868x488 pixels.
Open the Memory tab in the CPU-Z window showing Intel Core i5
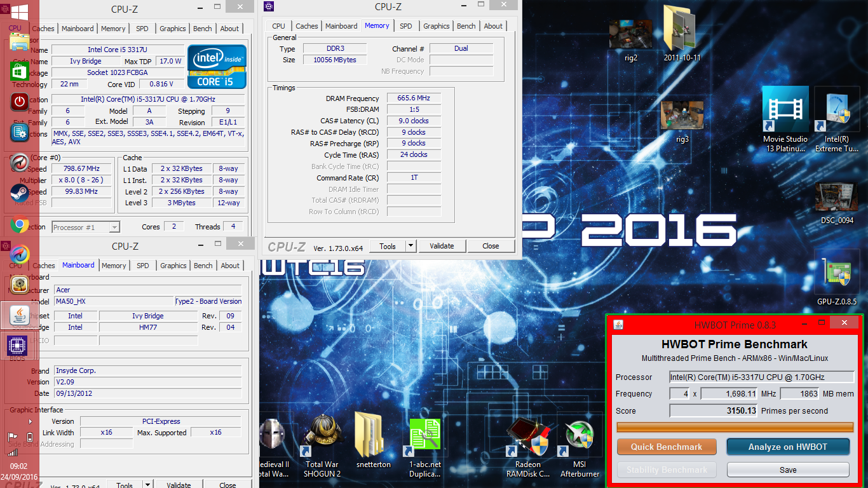tap(113, 29)
